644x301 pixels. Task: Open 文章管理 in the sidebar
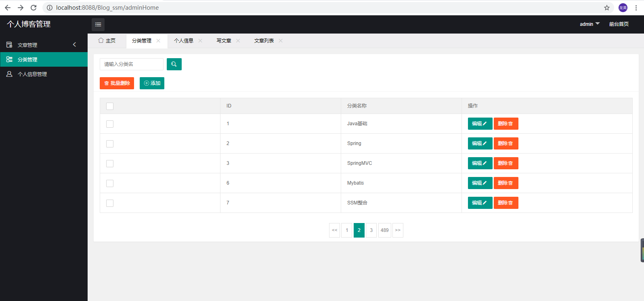click(x=44, y=45)
